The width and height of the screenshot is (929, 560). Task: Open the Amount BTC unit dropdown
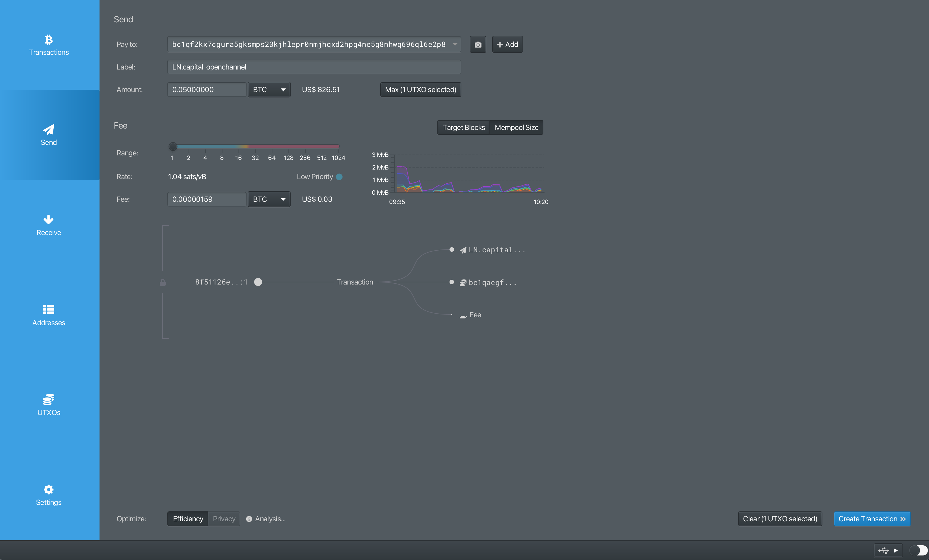[269, 90]
